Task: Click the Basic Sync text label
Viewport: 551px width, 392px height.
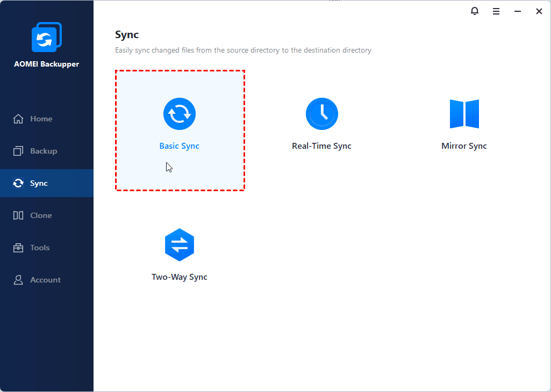Action: (x=180, y=146)
